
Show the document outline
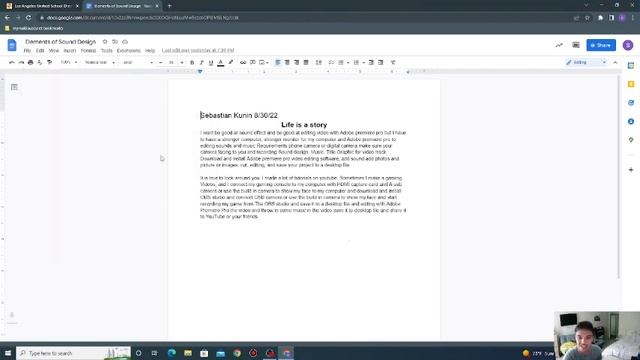tap(14, 87)
